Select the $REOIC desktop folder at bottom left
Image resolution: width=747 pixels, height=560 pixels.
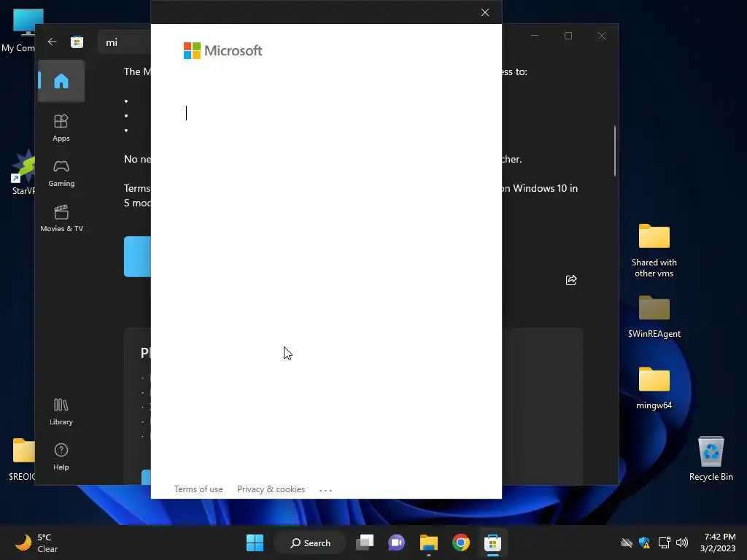(x=23, y=459)
